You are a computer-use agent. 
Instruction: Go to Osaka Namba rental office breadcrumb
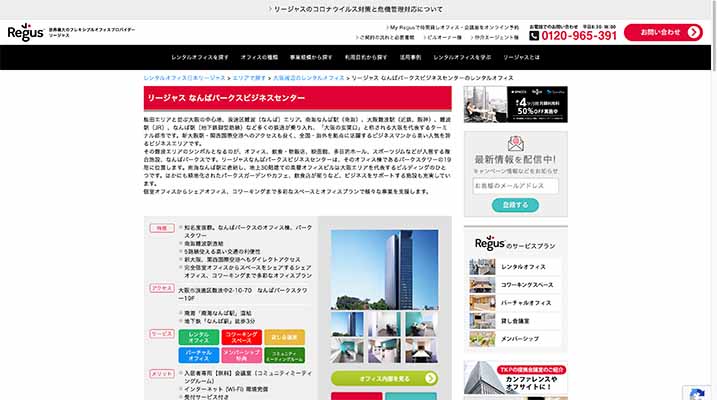click(309, 78)
